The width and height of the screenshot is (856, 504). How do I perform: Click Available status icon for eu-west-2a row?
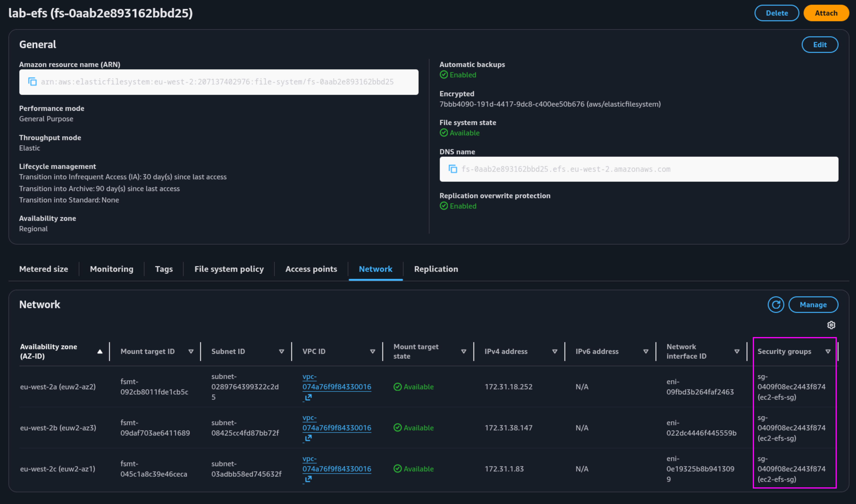[397, 387]
